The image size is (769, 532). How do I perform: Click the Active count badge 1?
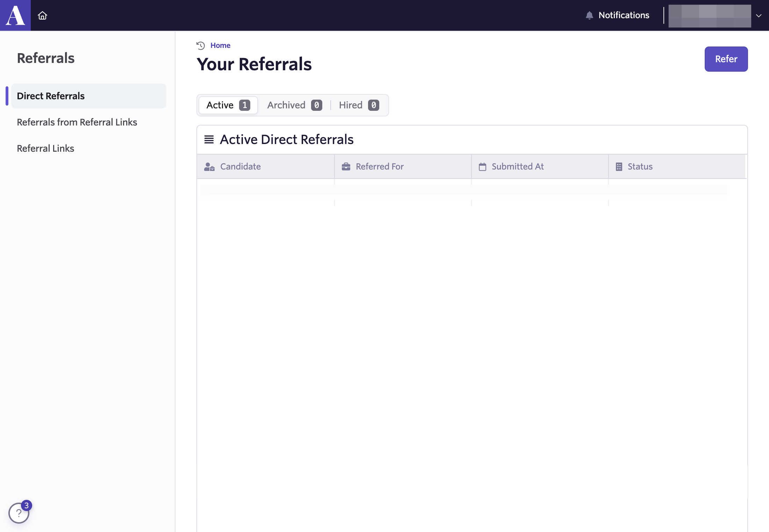click(245, 105)
